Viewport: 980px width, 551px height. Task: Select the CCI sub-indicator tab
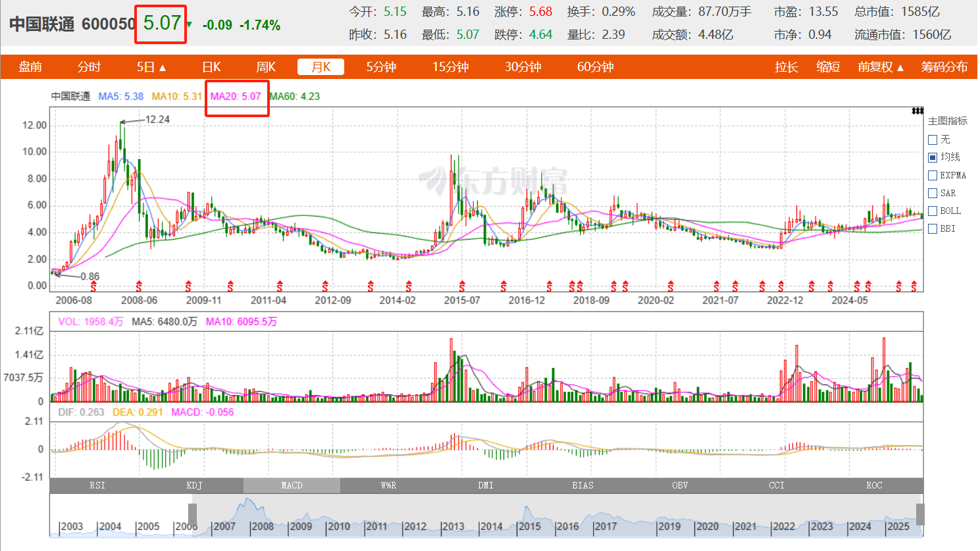point(777,486)
